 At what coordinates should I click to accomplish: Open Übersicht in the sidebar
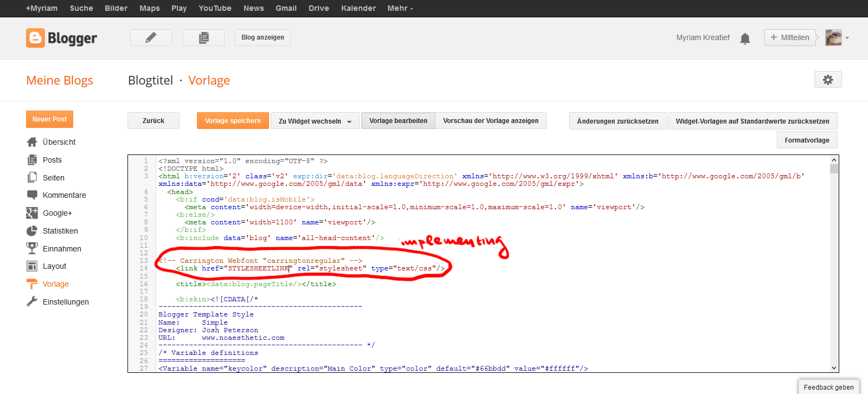click(x=59, y=142)
